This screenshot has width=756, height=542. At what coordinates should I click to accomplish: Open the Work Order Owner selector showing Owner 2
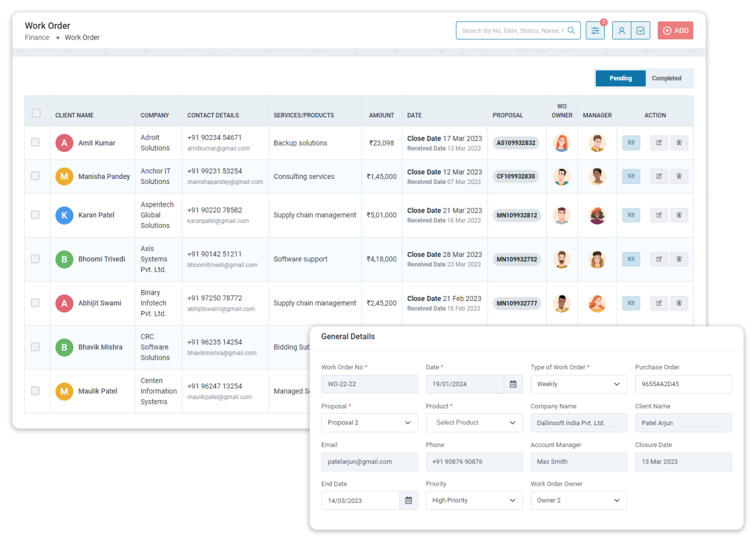coord(578,500)
